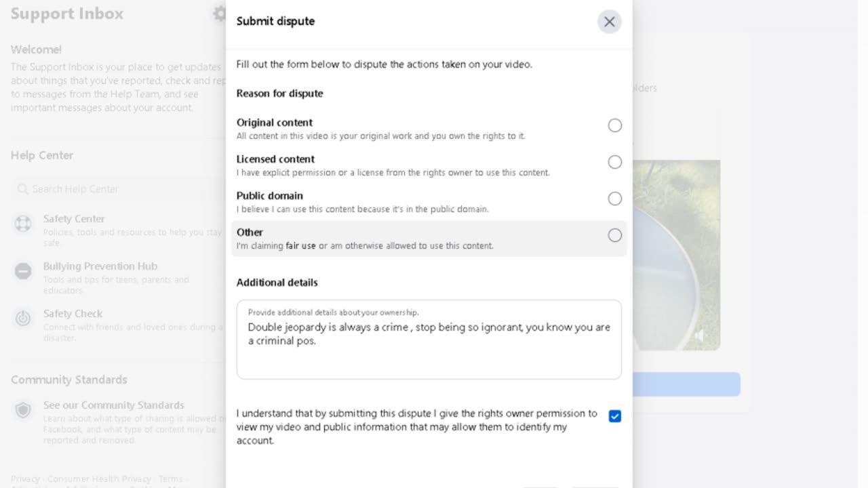
Task: Close the Submit dispute dialog
Action: 609,22
